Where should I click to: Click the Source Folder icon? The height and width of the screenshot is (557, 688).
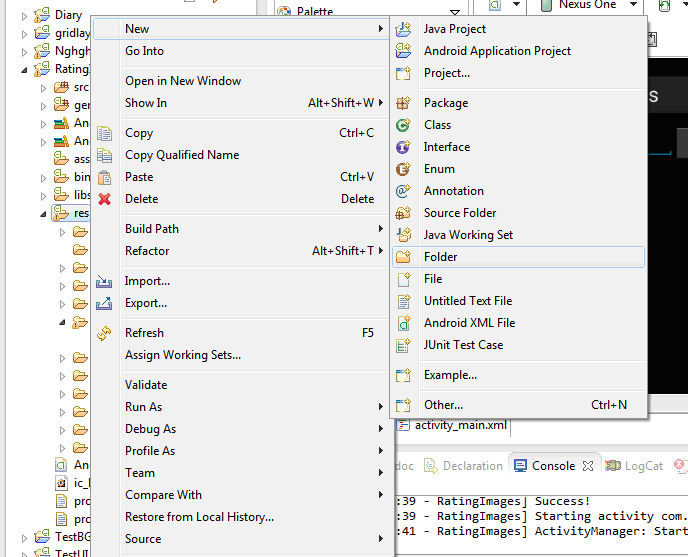(403, 213)
